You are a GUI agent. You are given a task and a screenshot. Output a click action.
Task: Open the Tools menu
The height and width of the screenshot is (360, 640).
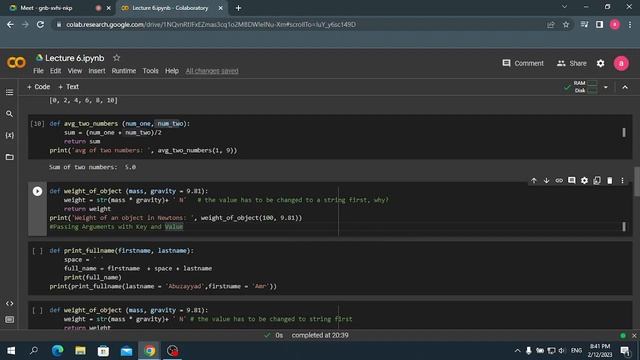click(150, 71)
